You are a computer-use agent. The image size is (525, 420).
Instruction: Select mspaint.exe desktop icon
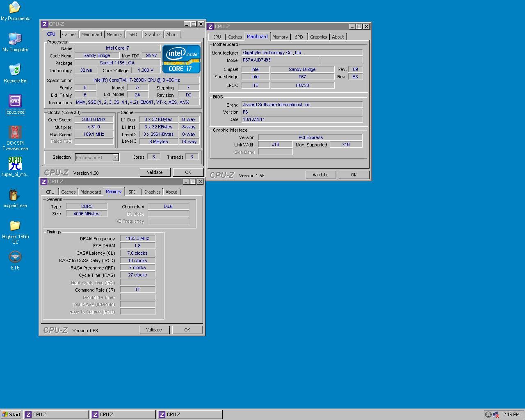[15, 198]
